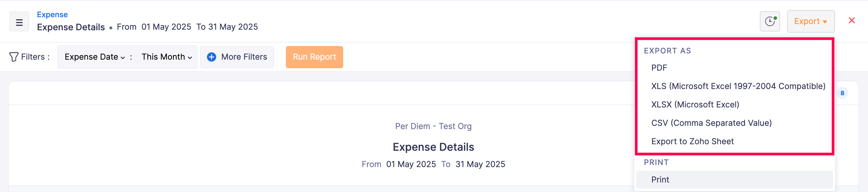Image resolution: width=868 pixels, height=192 pixels.
Task: Close the report with the red X icon
Action: coord(852,20)
